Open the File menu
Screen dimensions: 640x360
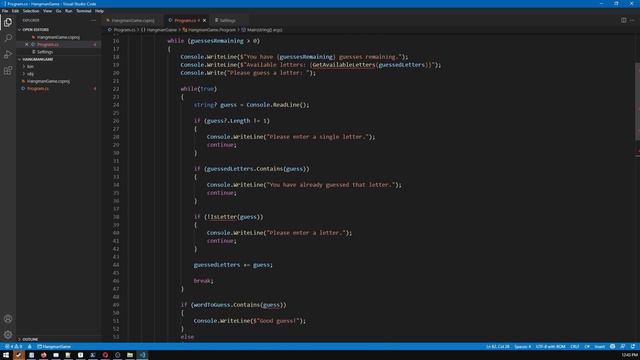click(5, 11)
